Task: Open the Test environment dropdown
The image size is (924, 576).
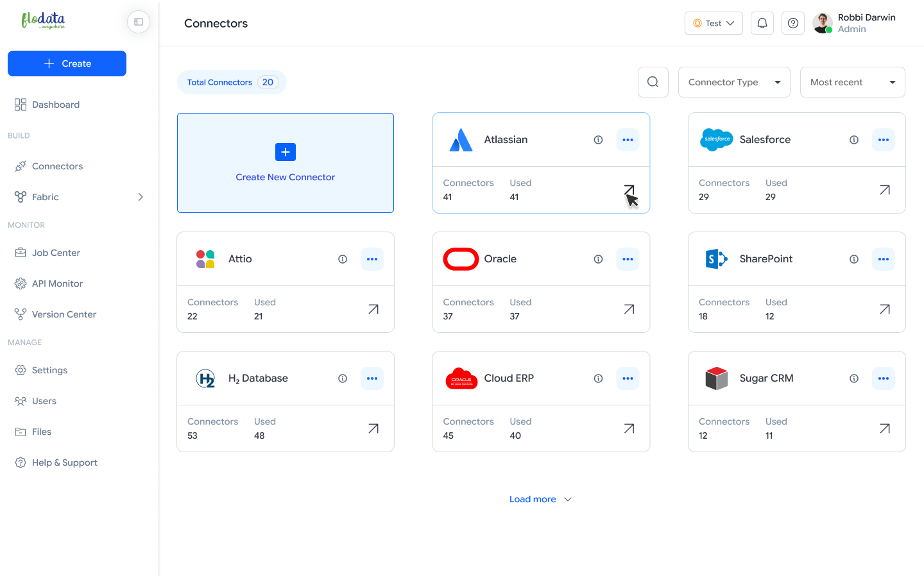Action: pos(714,23)
